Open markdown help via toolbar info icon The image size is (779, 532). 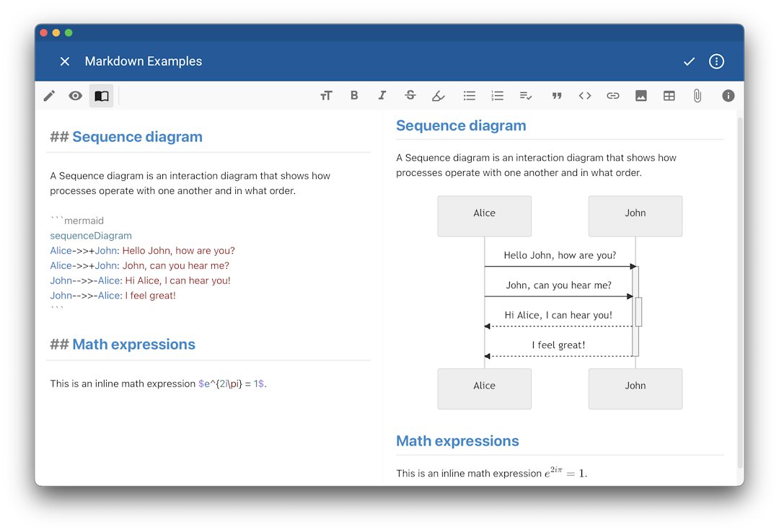[728, 95]
